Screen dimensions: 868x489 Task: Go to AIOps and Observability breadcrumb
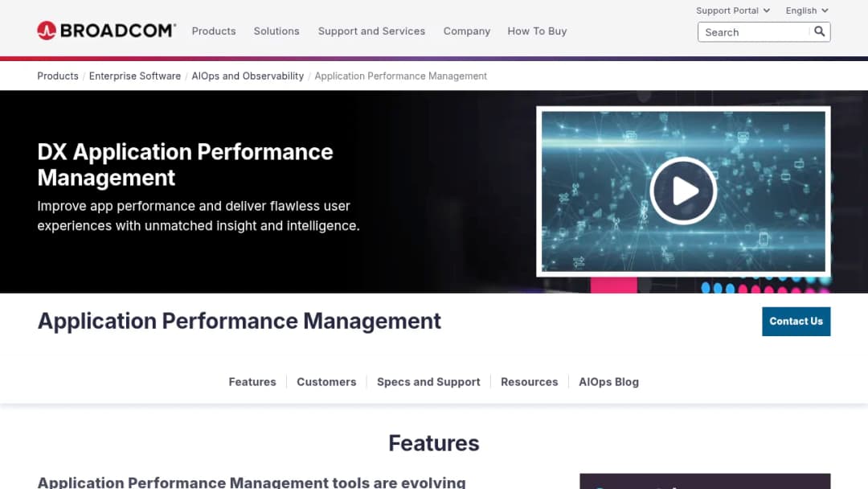click(248, 76)
